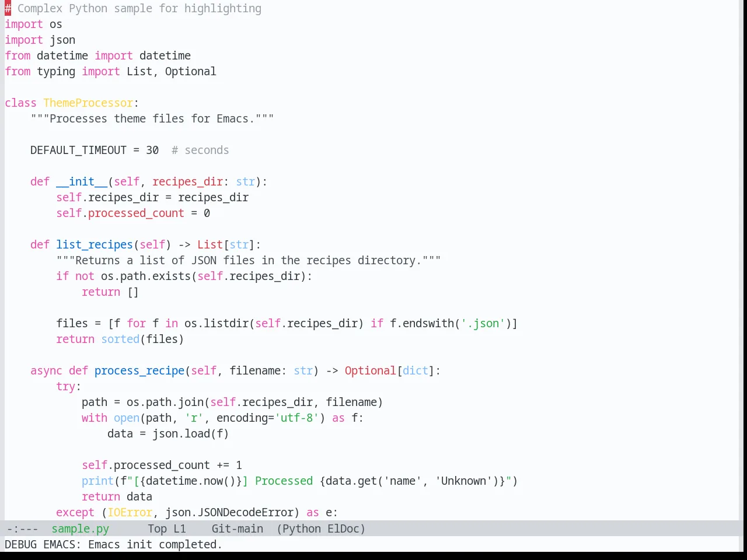This screenshot has width=747, height=560.
Task: Click os.listdir in the list comprehension
Action: [217, 323]
